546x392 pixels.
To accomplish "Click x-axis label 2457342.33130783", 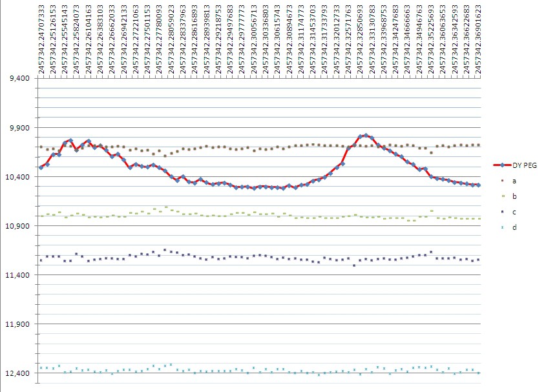I will [x=373, y=39].
